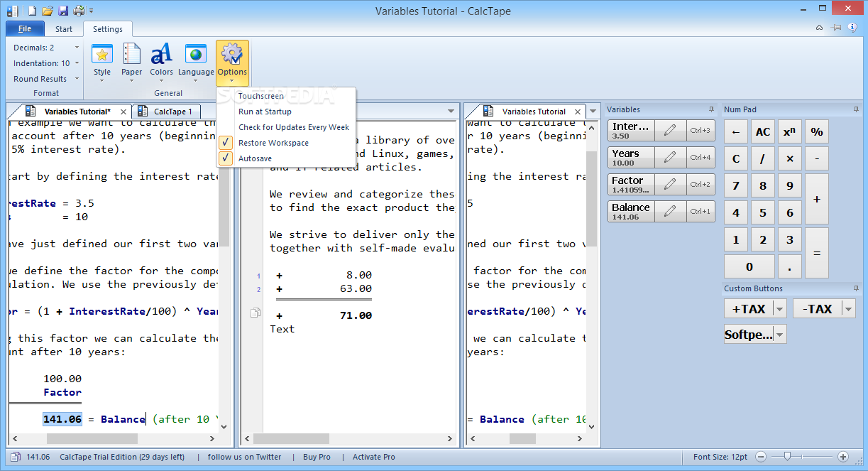
Task: Click the Activate Pro link
Action: coord(374,457)
